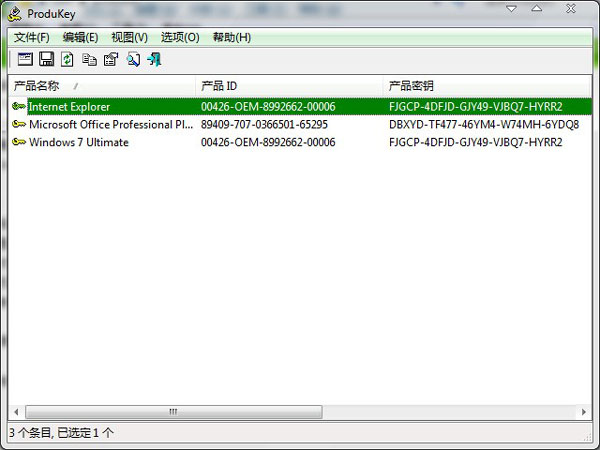Sort by the 产品 ID column header
The width and height of the screenshot is (600, 450).
(289, 86)
